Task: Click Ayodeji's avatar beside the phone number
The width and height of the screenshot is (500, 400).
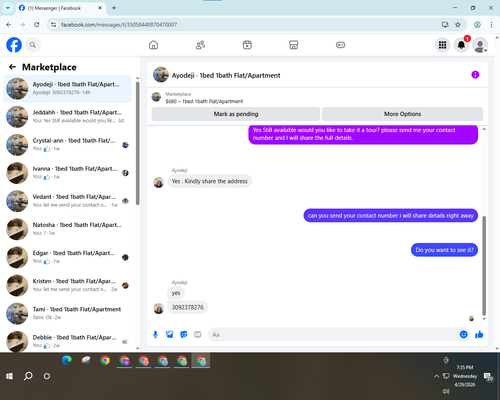Action: click(158, 308)
